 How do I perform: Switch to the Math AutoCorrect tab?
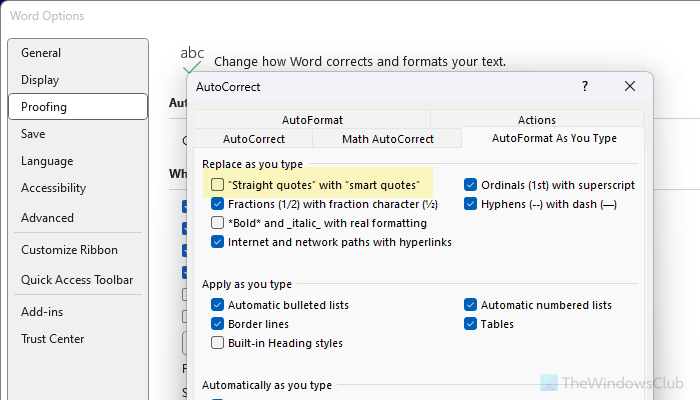pos(387,139)
